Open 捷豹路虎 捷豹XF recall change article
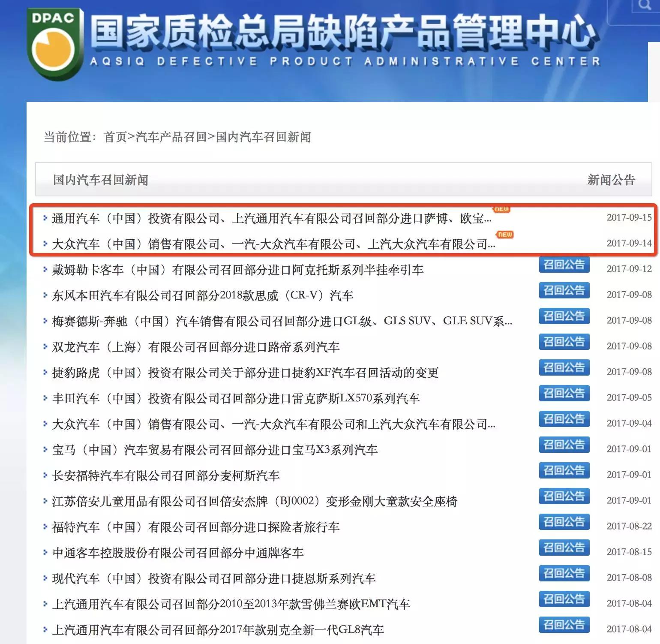This screenshot has width=660, height=644. 246,373
